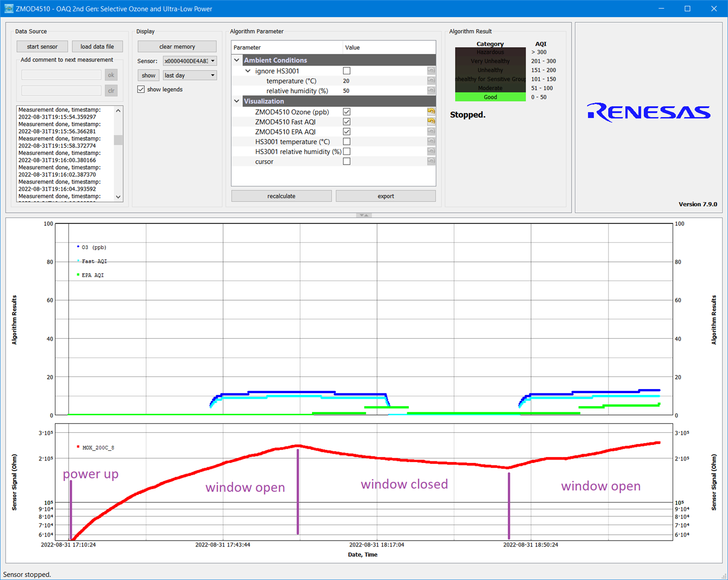The image size is (728, 580).
Task: Click the Hazardous AQI category swatch
Action: [x=490, y=52]
